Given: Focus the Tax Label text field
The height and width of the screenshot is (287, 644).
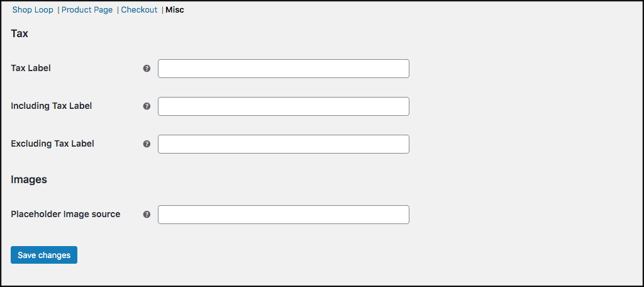Looking at the screenshot, I should click(284, 69).
